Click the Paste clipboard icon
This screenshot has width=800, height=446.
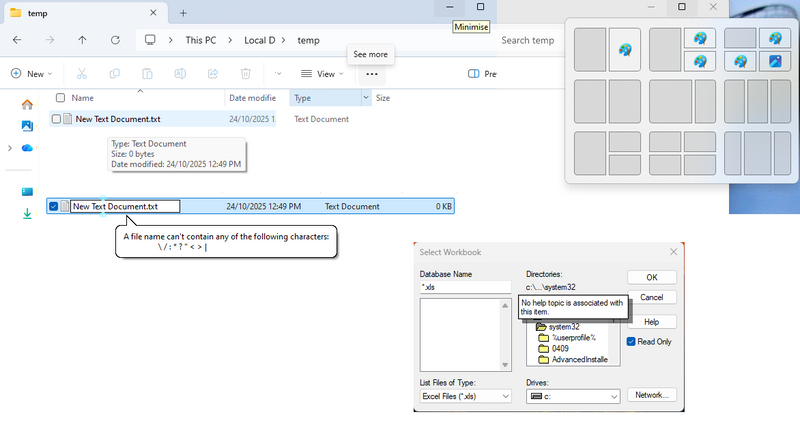(147, 74)
